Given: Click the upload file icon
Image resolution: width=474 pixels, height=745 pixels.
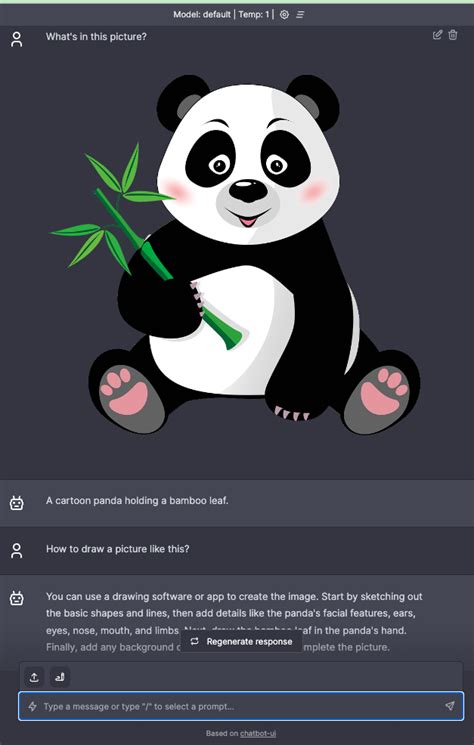Looking at the screenshot, I should pos(34,677).
